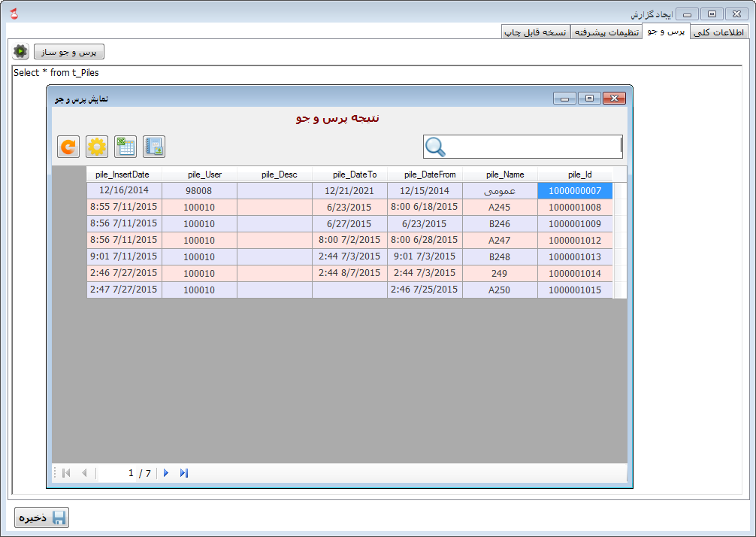Click the empty pile_DateTo cell in A250 row
This screenshot has height=537, width=756.
349,290
